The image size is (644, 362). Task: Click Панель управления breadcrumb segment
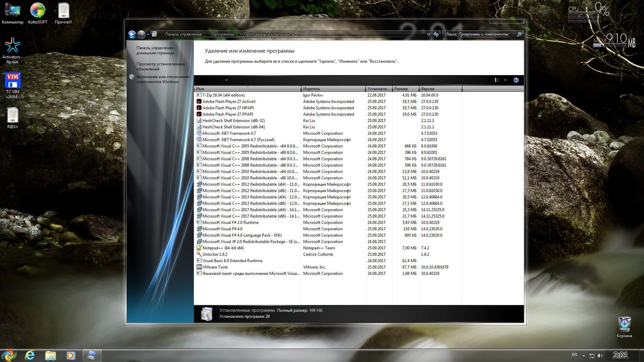pos(183,34)
